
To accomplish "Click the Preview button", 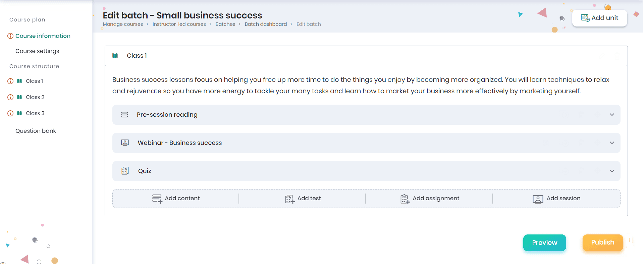I will [x=544, y=242].
